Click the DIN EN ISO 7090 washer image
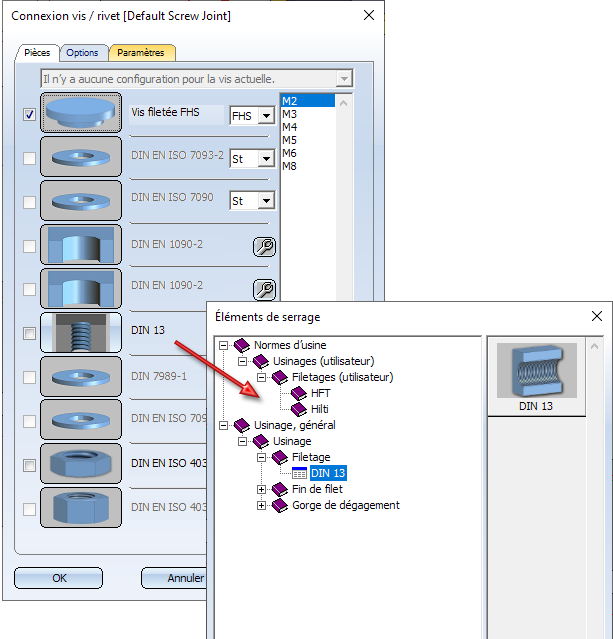This screenshot has height=639, width=613. point(81,201)
